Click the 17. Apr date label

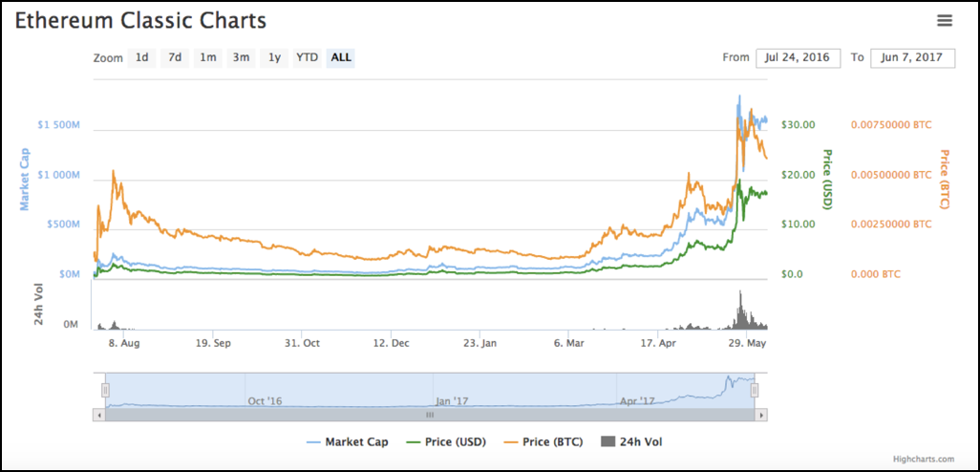pyautogui.click(x=658, y=343)
